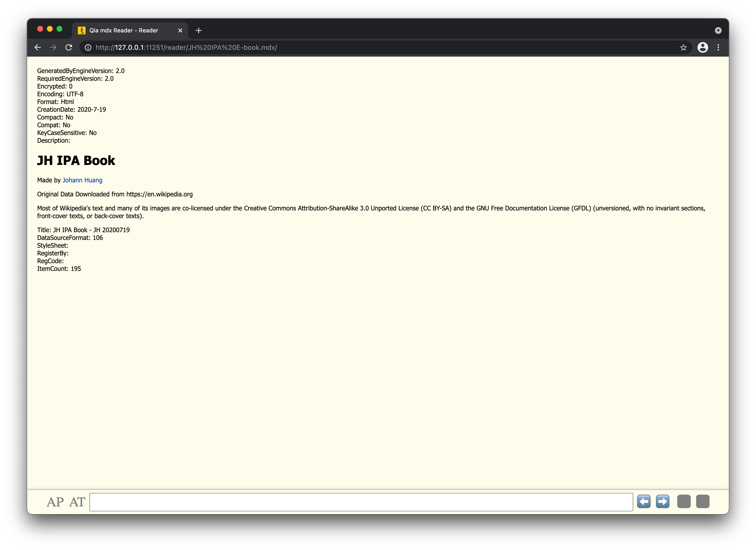Click the text 'GeneratedByEngineVersion: 2.0'
Viewport: 756px width, 550px height.
click(81, 71)
